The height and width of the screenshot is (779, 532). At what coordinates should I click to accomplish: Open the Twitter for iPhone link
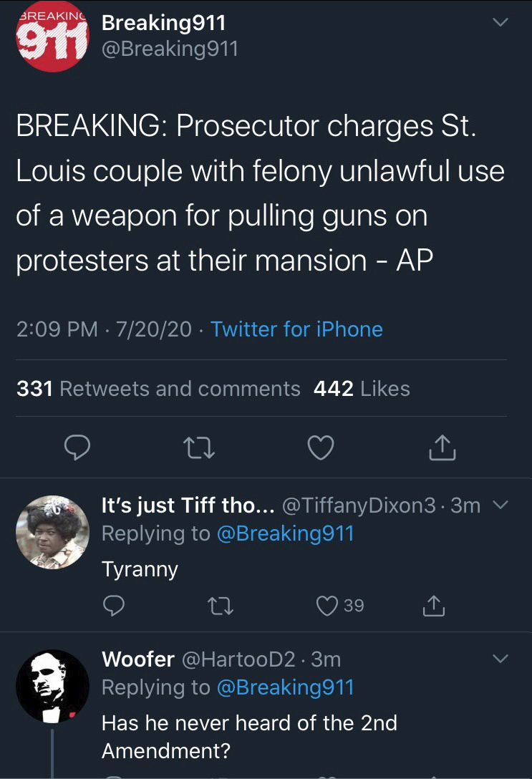tap(296, 329)
